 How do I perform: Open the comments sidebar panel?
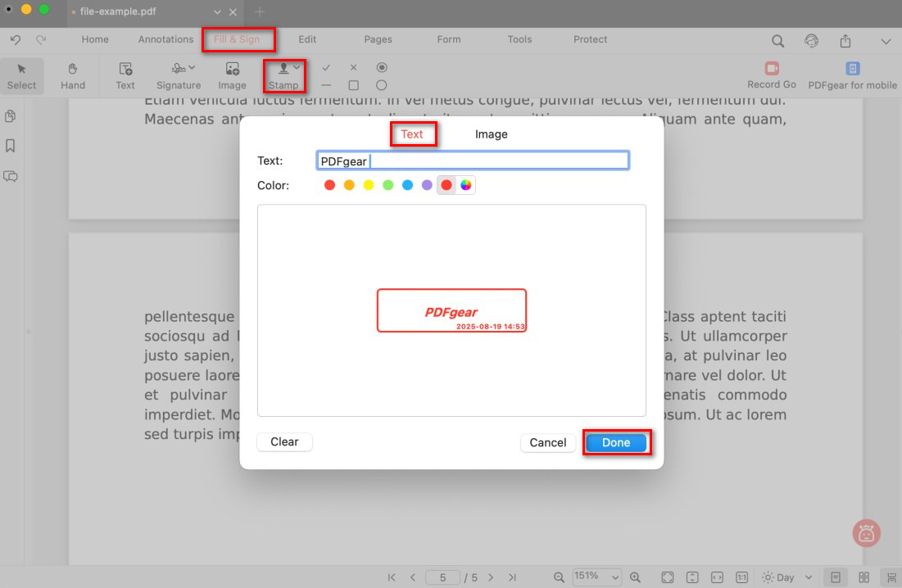click(x=11, y=176)
